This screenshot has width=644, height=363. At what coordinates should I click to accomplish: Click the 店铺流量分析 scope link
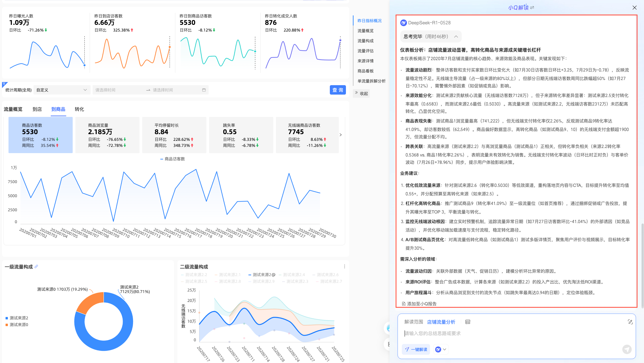(x=441, y=322)
